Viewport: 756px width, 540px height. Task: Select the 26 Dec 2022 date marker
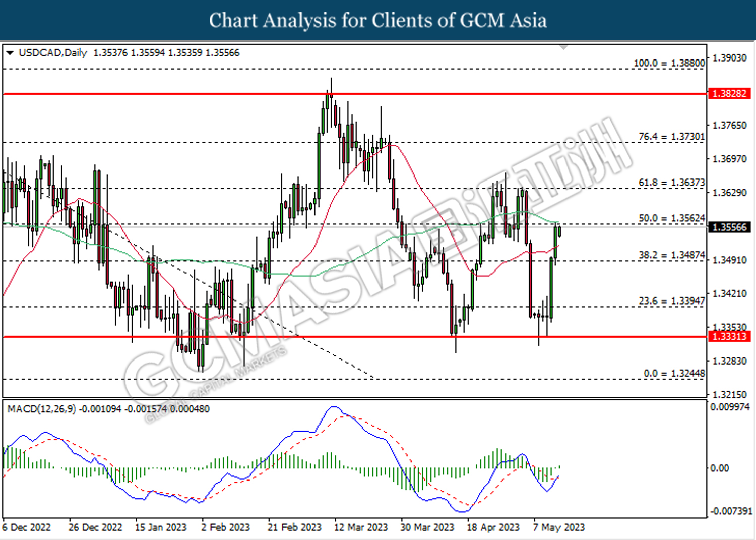pos(95,527)
